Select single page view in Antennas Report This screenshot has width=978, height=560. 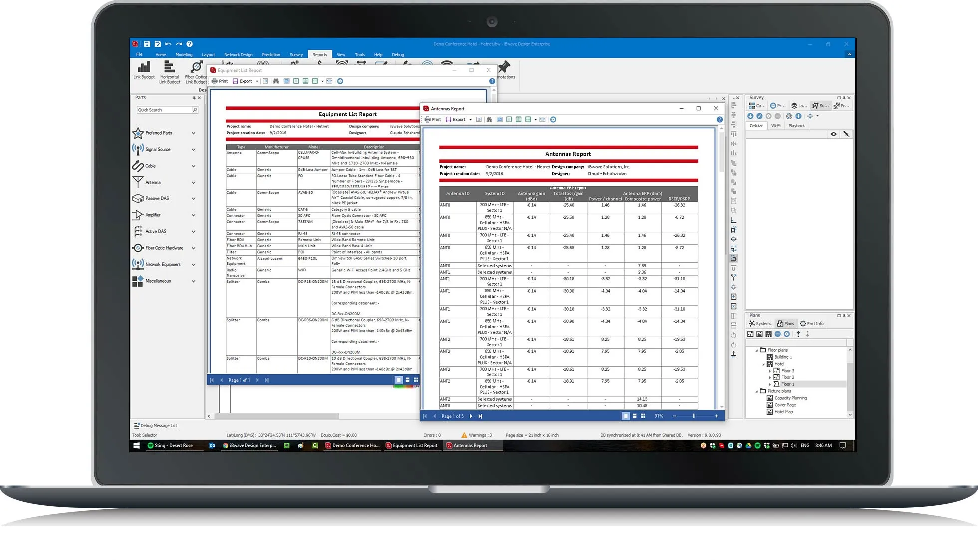[x=509, y=120]
